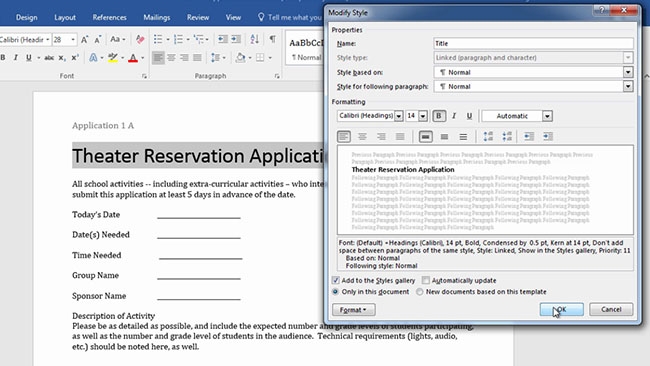Click the Multilevel List icon in the ribbon

pos(199,40)
